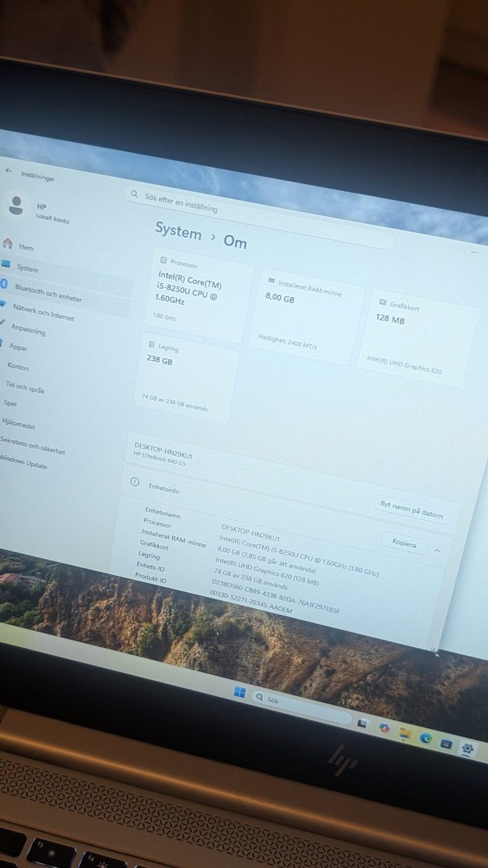Click the Grafikkort icon on the graphics card
The image size is (488, 868).
tap(383, 302)
